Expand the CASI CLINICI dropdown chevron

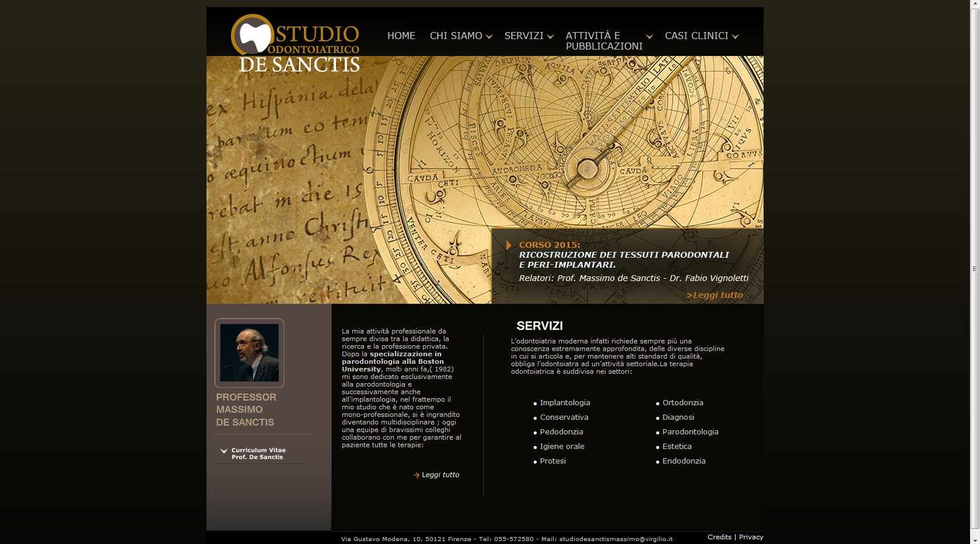735,37
